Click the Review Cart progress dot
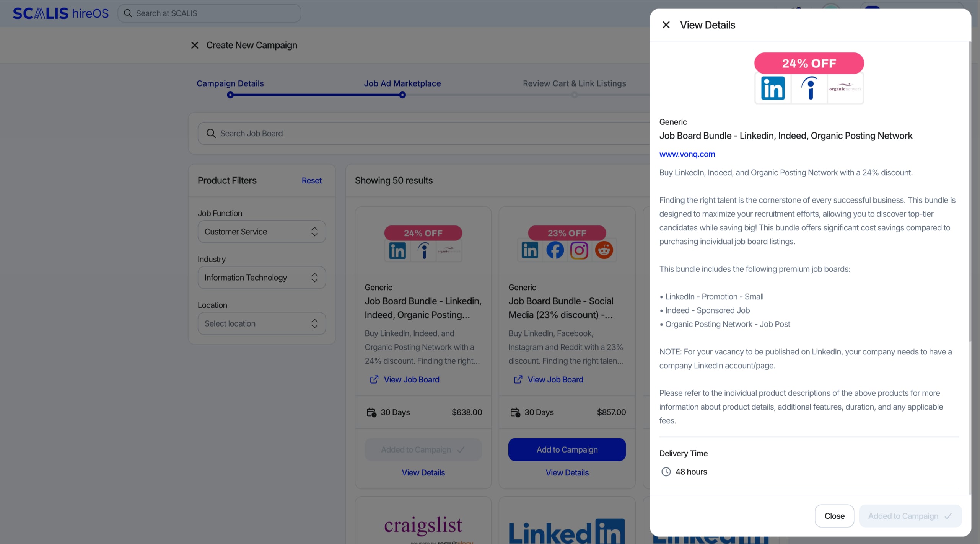Image resolution: width=980 pixels, height=544 pixels. [575, 95]
